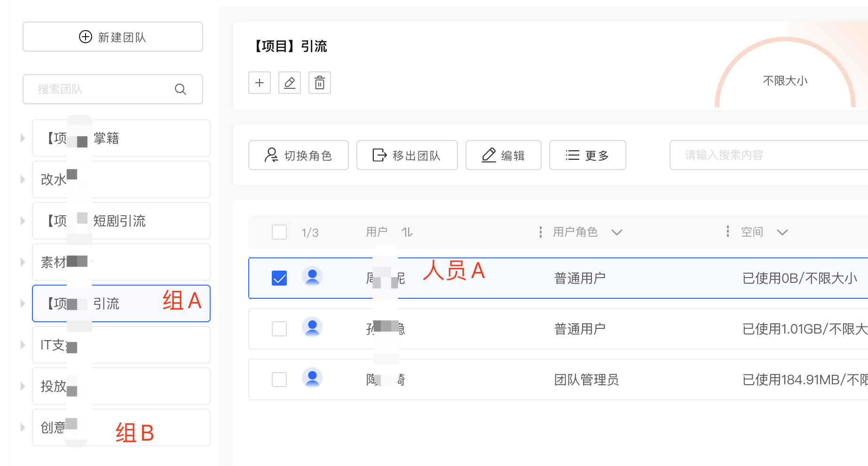Click the 不限大小 storage gauge
The height and width of the screenshot is (466, 868).
(x=785, y=80)
